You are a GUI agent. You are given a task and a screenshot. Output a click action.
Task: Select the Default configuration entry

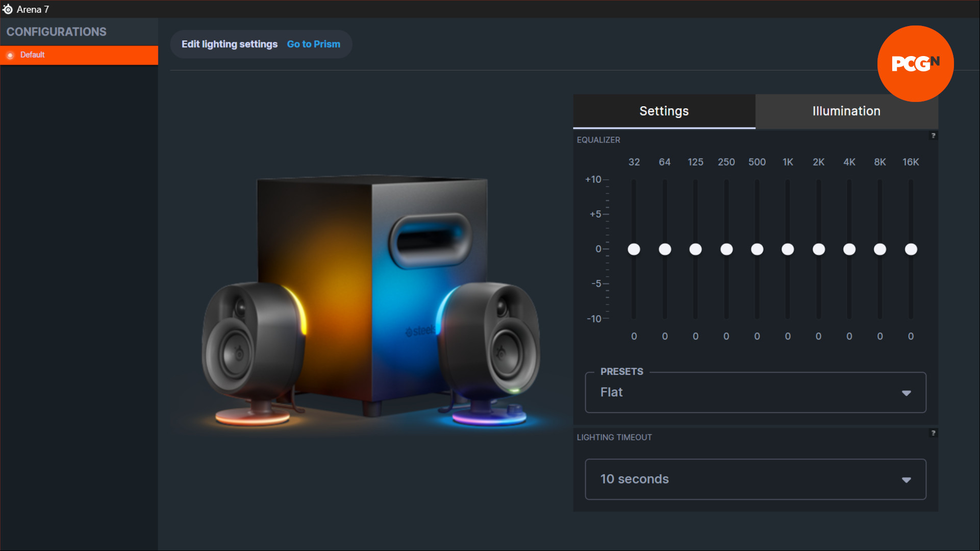point(79,55)
